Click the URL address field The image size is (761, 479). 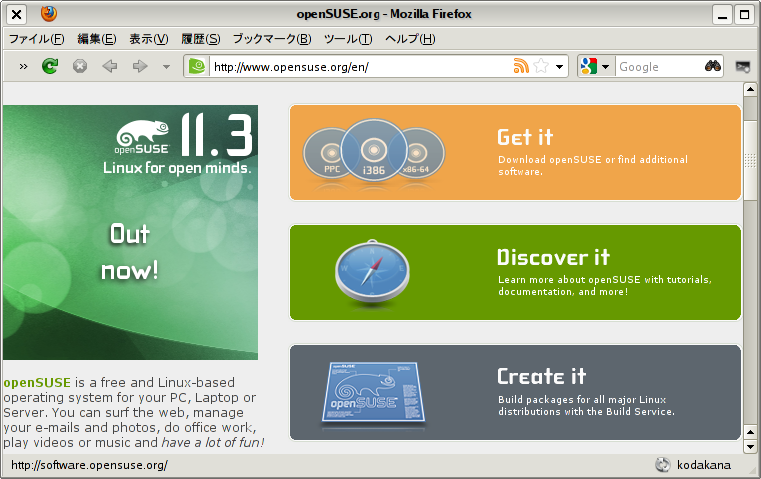pos(362,66)
